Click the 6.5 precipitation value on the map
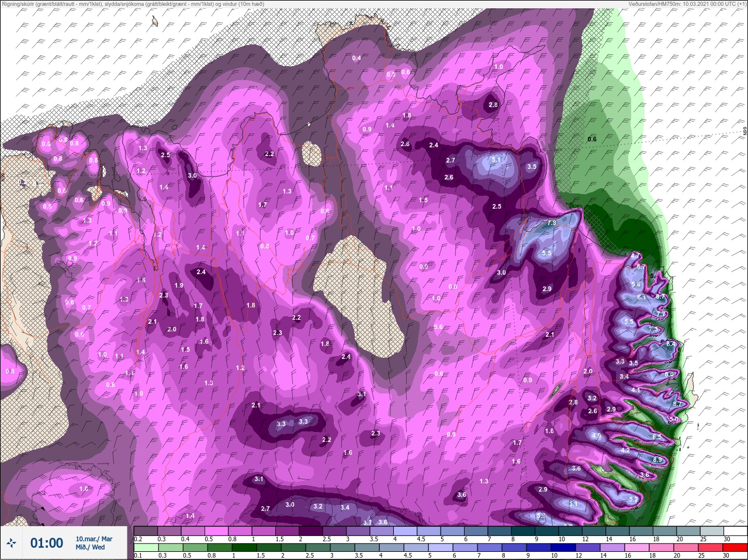 [657, 437]
